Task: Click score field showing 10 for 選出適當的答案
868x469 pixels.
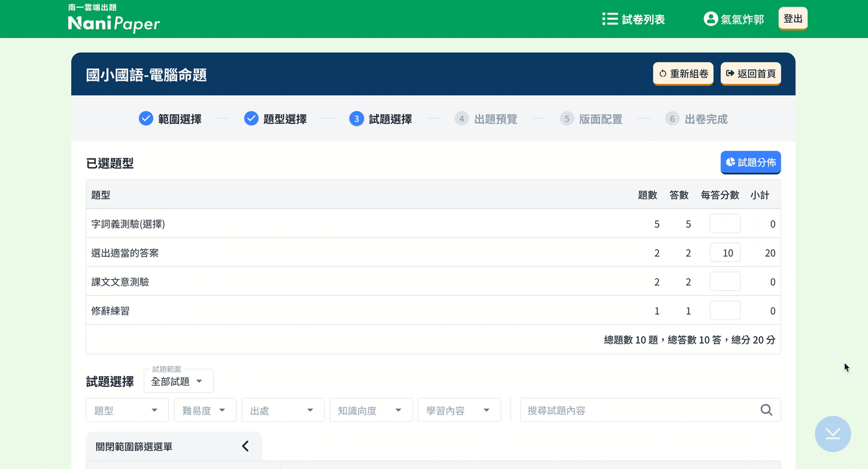Action: click(x=725, y=253)
